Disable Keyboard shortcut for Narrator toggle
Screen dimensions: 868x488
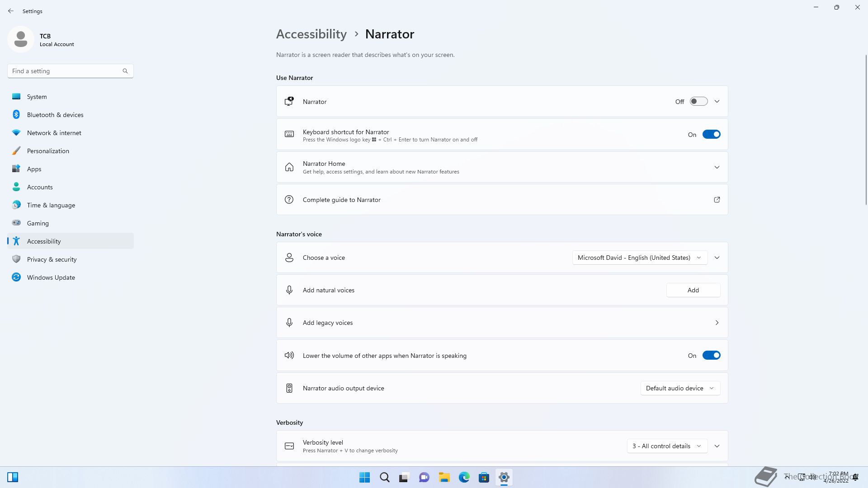pyautogui.click(x=711, y=134)
